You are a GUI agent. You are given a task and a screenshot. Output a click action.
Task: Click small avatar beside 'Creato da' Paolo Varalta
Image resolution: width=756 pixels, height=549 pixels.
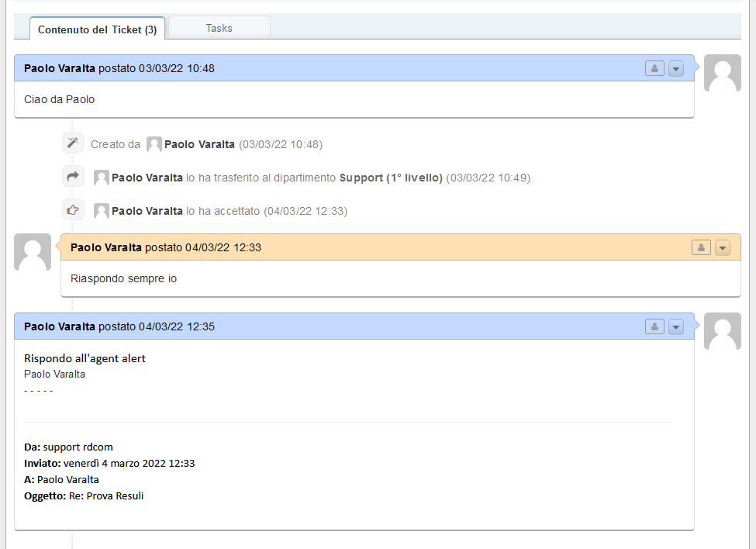(x=154, y=144)
